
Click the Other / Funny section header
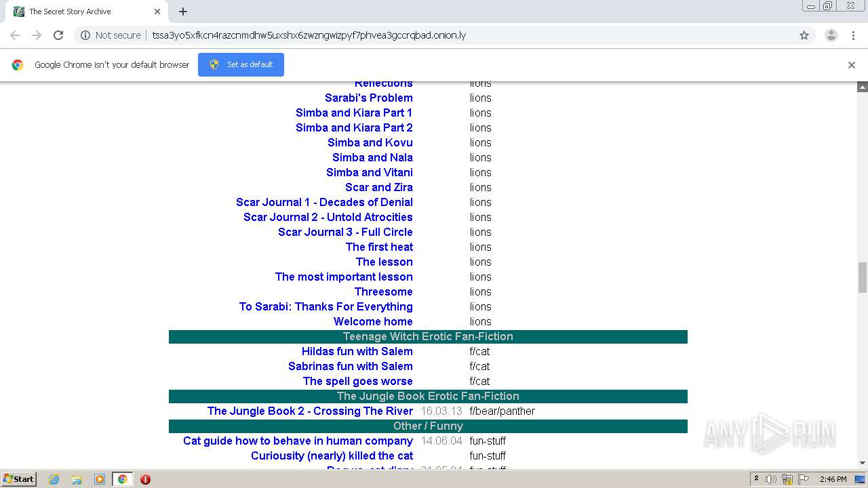428,426
